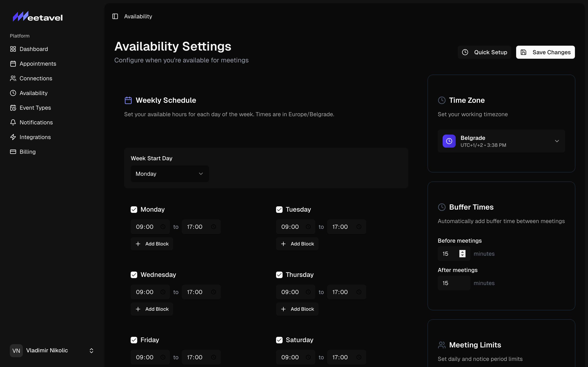
Task: Click the Meetavel logo
Action: pos(37,16)
